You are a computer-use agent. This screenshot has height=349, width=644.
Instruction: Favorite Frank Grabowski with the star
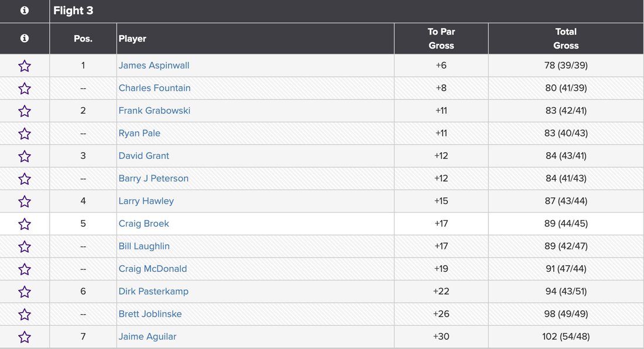point(25,111)
